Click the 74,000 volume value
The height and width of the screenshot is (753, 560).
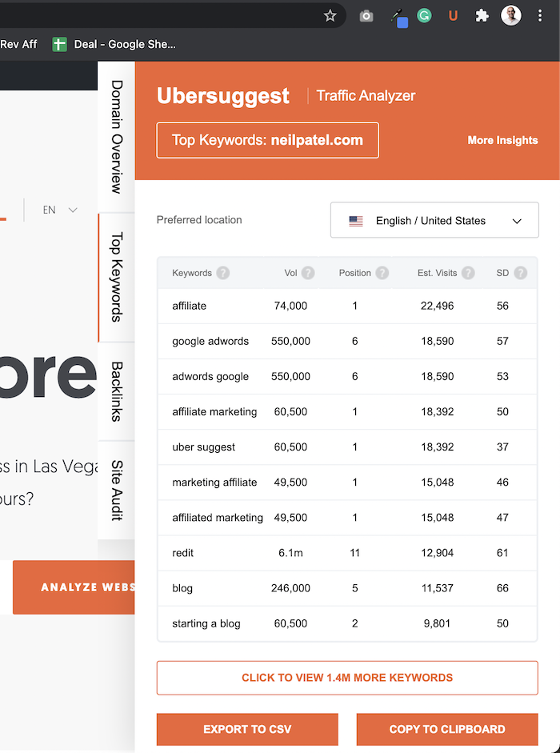click(290, 306)
